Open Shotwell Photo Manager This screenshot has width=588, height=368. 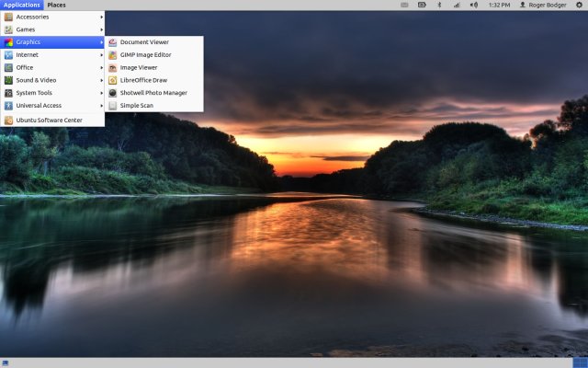(153, 93)
